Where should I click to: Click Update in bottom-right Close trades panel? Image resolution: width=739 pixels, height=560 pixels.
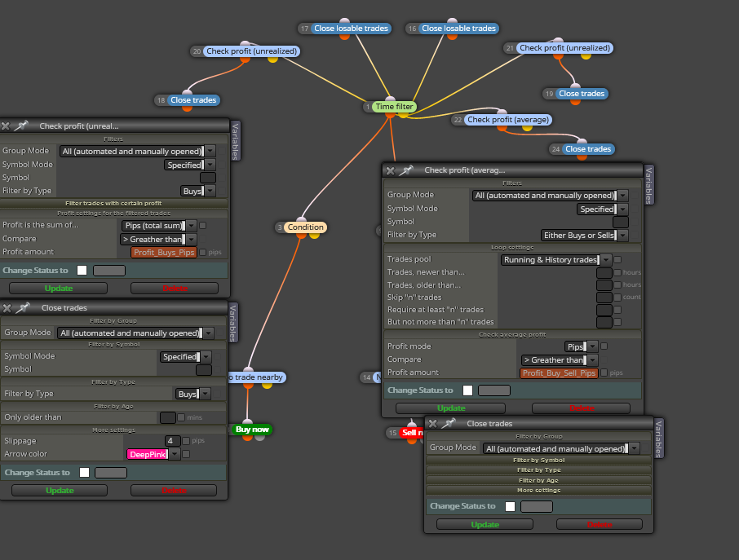point(485,524)
